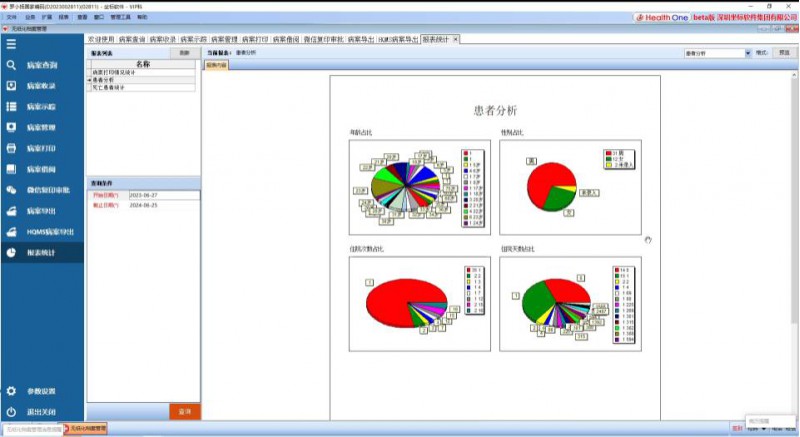Open the 管理工具 menu
The width and height of the screenshot is (800, 437).
[x=121, y=17]
